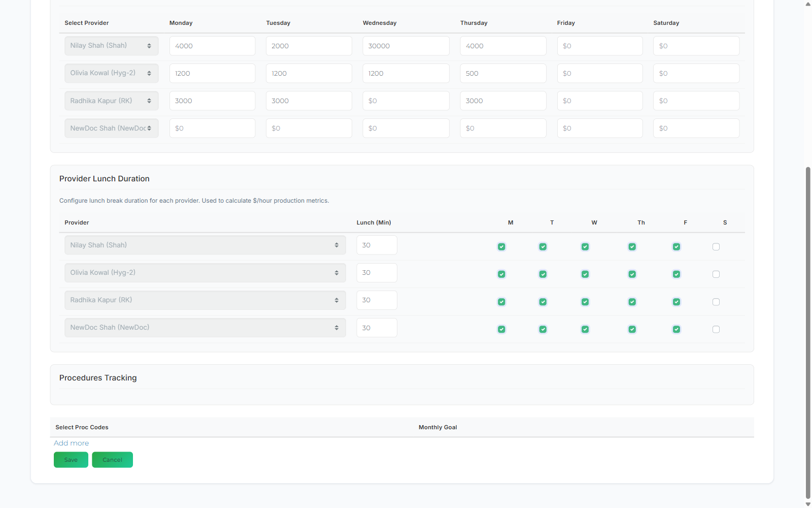Open Nilay Shah provider dropdown in goals table
The image size is (812, 508).
click(112, 46)
